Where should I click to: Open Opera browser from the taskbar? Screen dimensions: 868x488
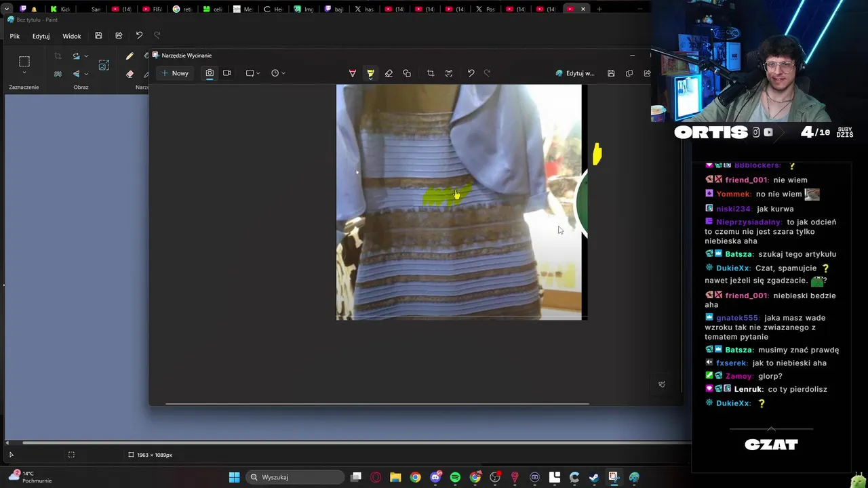tap(376, 477)
